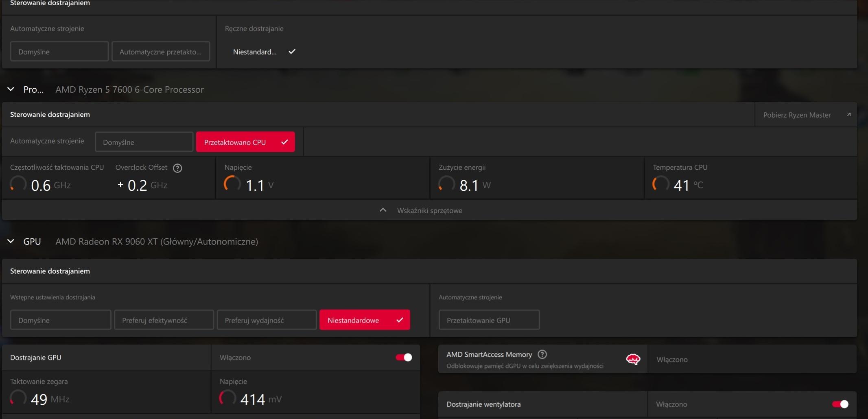The width and height of the screenshot is (868, 419).
Task: Click the Przetaktowano CPU button
Action: (245, 142)
